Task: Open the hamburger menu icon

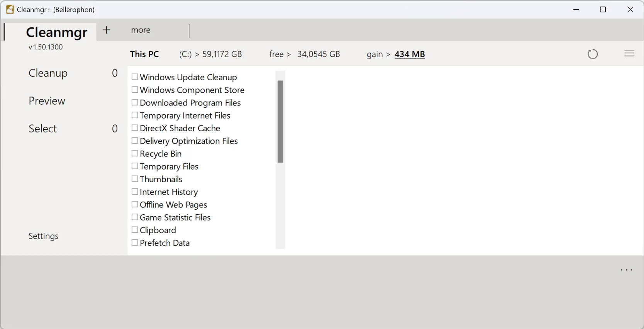Action: point(629,53)
